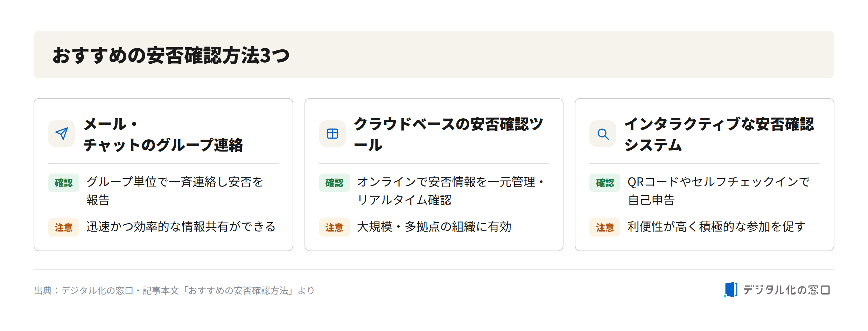Select the クラウドベースの安否確認ツール heading
This screenshot has width=868, height=331.
click(449, 134)
